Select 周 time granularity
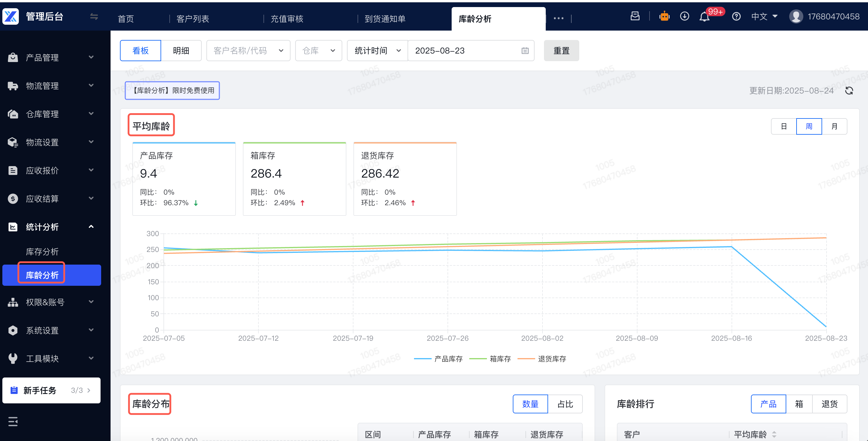 coord(809,127)
